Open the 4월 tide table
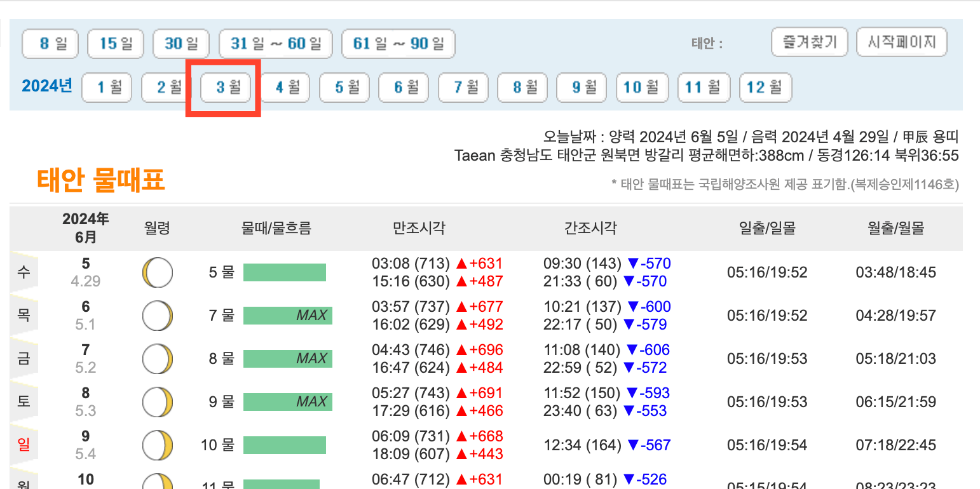This screenshot has height=489, width=980. click(285, 88)
